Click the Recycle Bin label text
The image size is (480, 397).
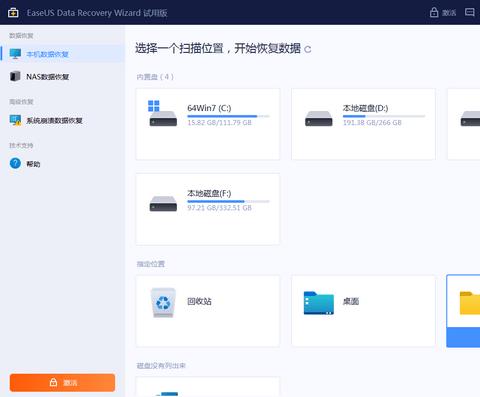(199, 301)
